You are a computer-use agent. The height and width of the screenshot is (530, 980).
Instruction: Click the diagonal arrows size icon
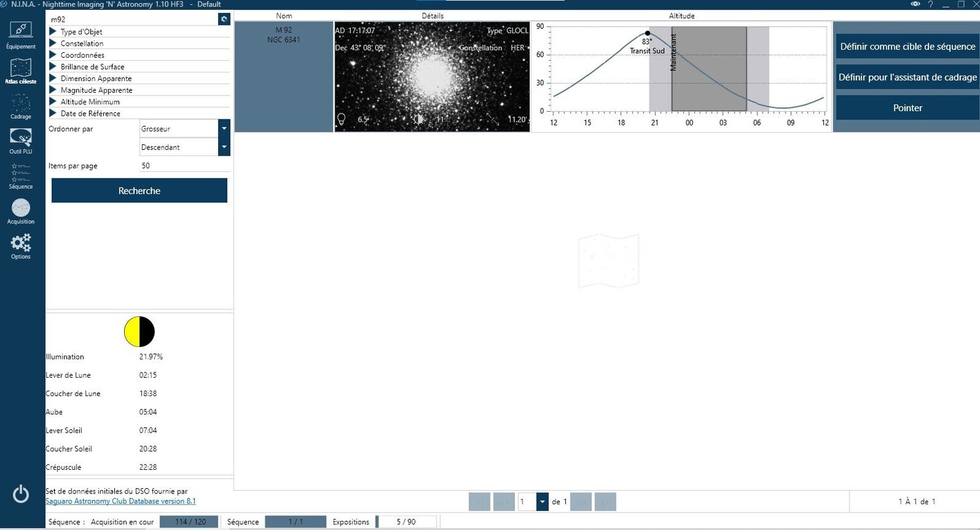click(x=493, y=119)
